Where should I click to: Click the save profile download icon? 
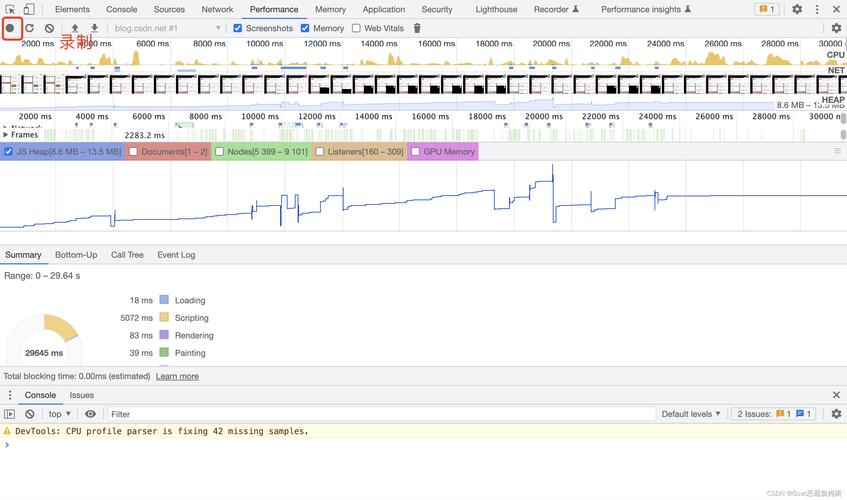click(x=94, y=28)
